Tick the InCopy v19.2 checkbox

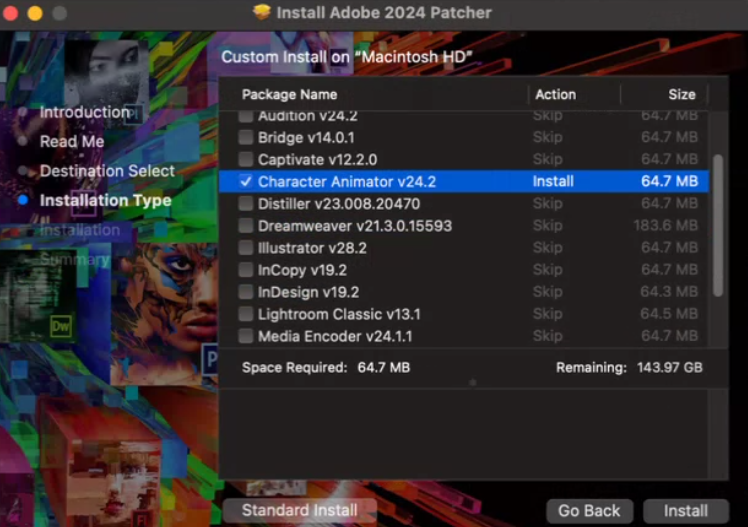click(246, 270)
